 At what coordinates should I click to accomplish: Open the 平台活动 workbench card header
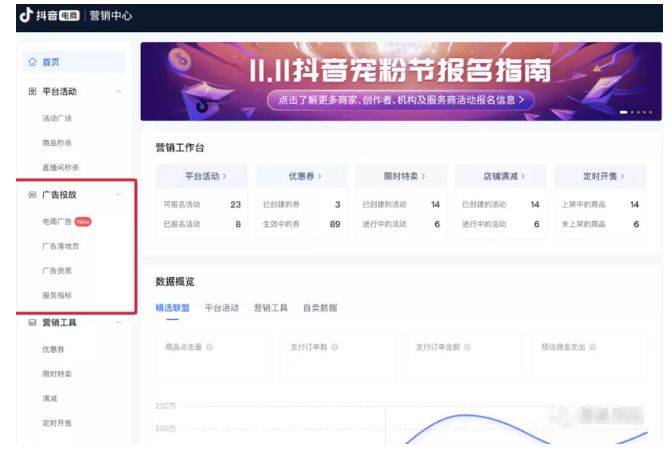point(202,176)
